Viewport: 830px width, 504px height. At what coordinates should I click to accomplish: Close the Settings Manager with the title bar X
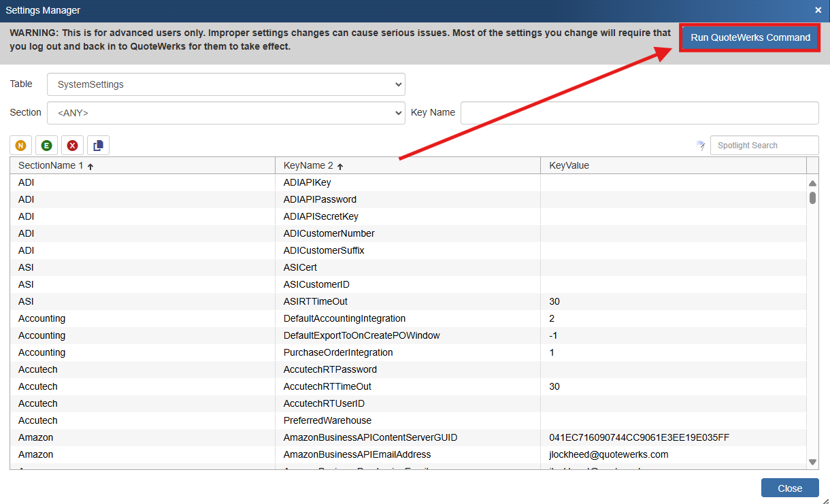[818, 10]
